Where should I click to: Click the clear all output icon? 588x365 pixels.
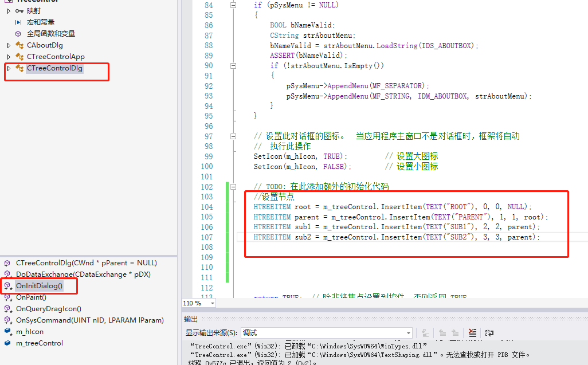coord(472,333)
